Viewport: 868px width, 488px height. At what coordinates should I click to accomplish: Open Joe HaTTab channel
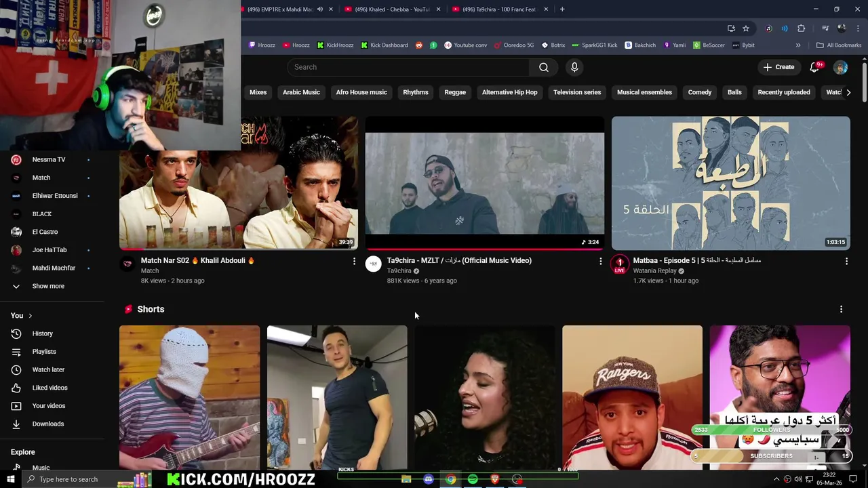tap(50, 250)
